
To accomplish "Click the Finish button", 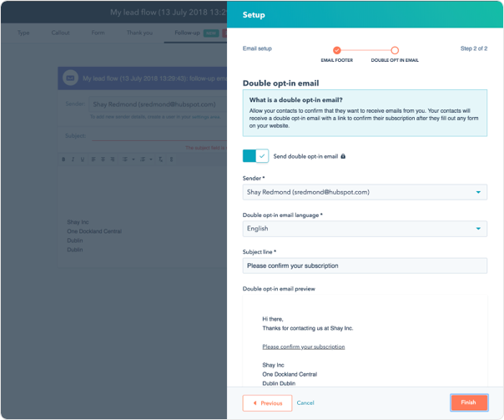I will click(468, 402).
